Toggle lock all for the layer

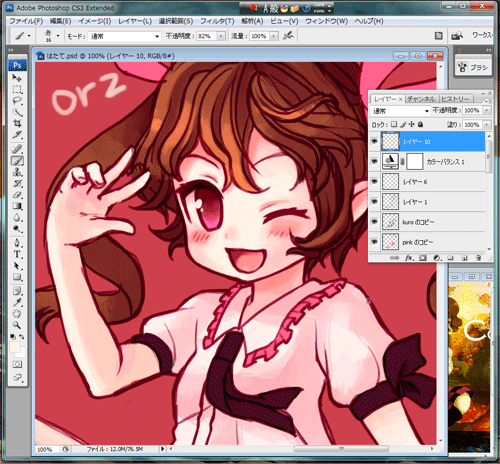coord(421,124)
